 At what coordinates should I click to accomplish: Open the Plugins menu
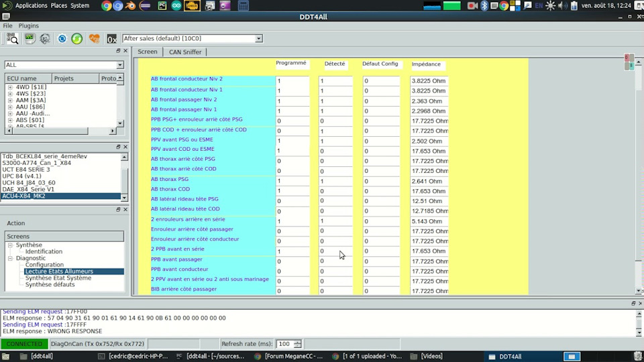[28, 25]
